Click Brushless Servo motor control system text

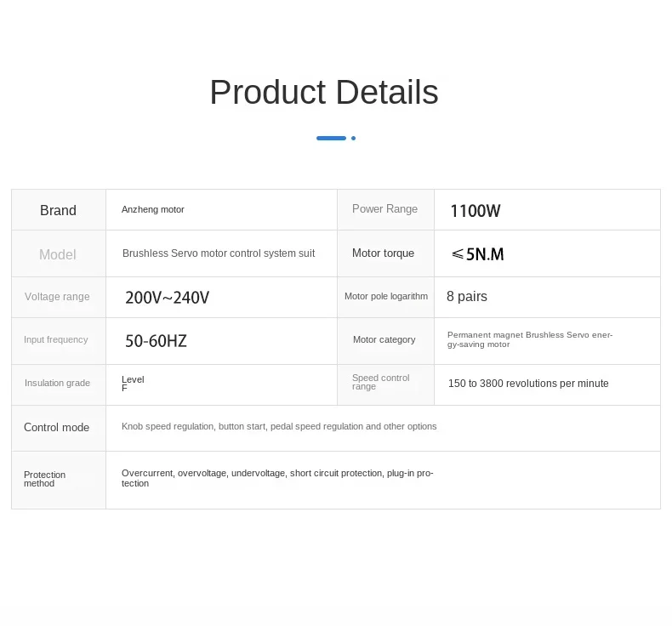pos(219,253)
